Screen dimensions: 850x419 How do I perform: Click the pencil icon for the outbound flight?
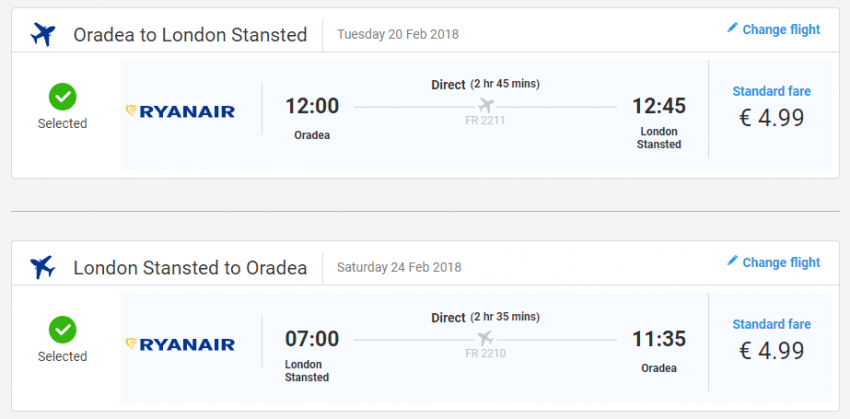coord(732,29)
